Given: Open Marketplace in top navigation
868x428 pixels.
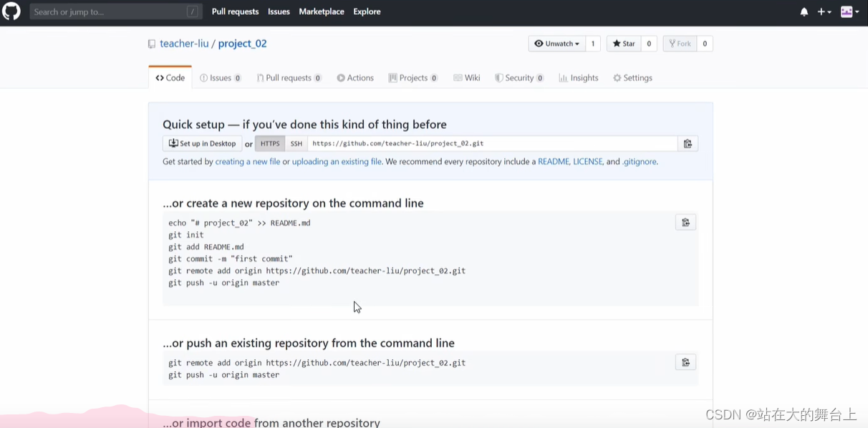Looking at the screenshot, I should tap(322, 11).
